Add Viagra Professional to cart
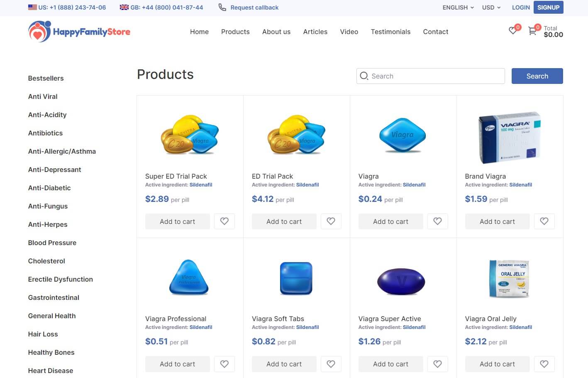 pyautogui.click(x=177, y=364)
